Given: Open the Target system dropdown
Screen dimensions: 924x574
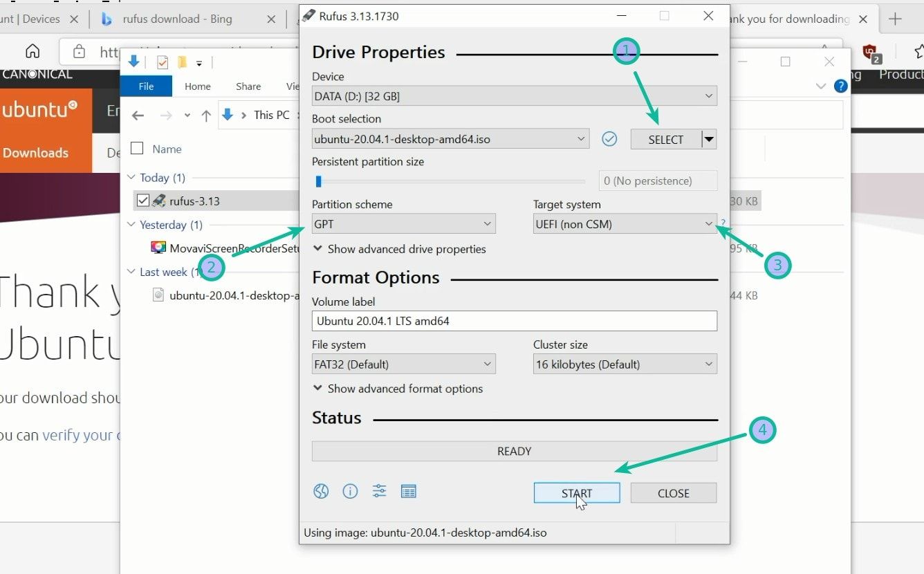Looking at the screenshot, I should [625, 223].
